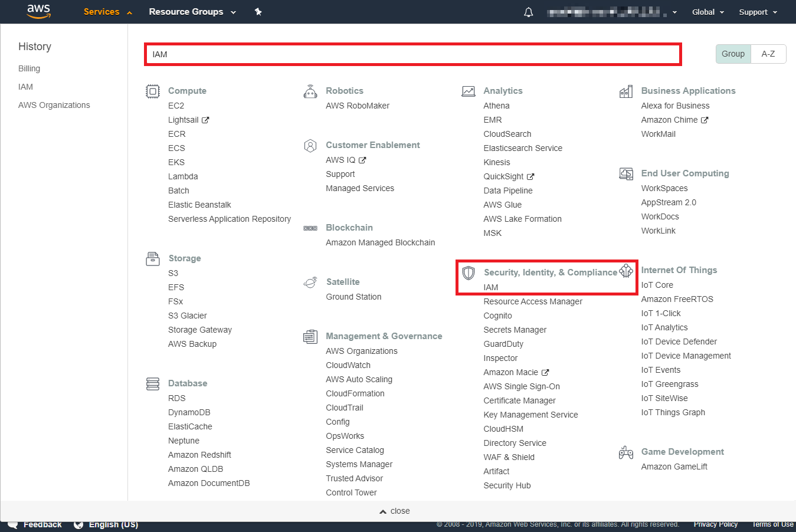Screen dimensions: 796x532
Task: Open the Global region dropdown
Action: tap(708, 12)
